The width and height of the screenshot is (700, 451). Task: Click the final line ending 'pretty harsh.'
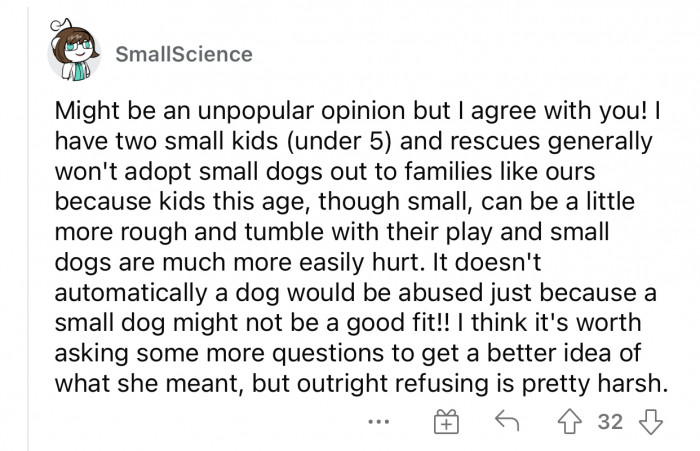coord(361,383)
